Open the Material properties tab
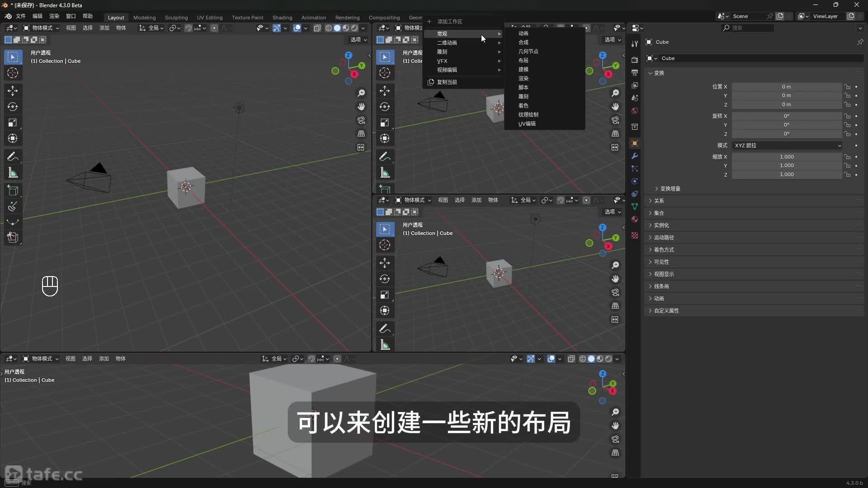Viewport: 868px width, 488px height. [x=635, y=219]
